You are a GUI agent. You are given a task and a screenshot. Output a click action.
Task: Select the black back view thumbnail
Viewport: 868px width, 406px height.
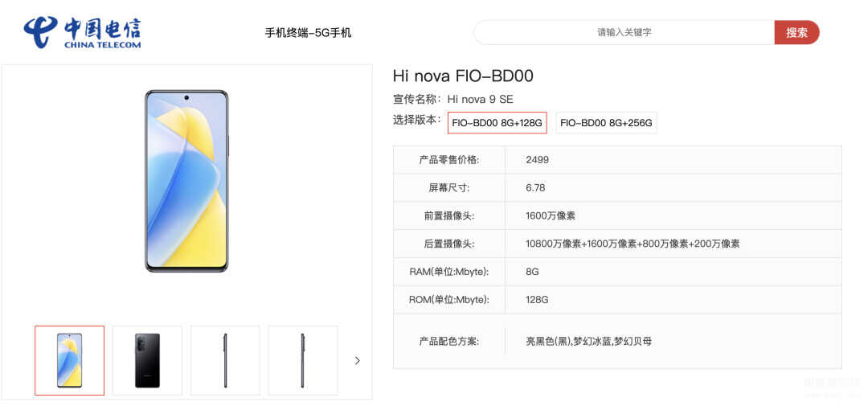click(147, 361)
